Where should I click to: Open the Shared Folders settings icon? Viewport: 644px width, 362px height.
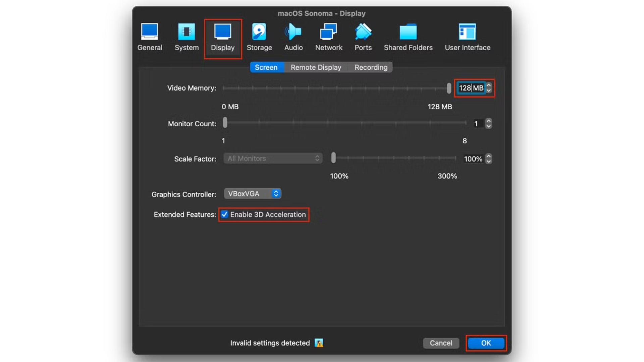click(x=408, y=32)
